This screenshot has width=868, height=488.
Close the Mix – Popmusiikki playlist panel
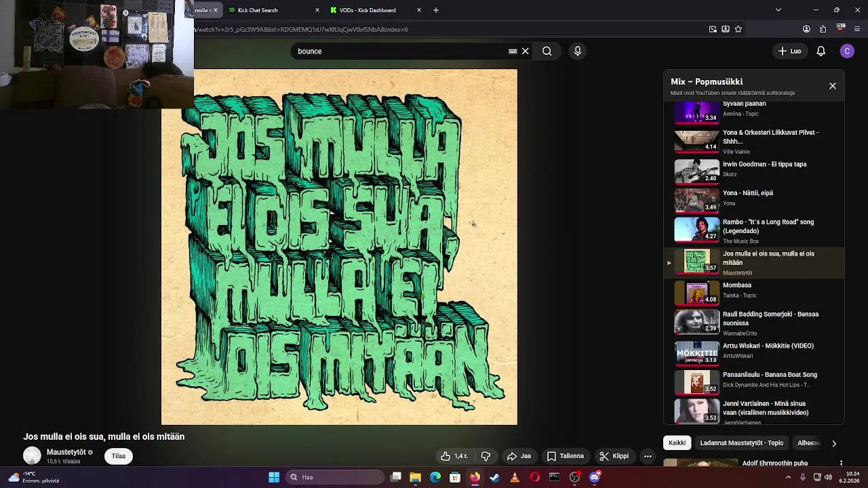tap(833, 86)
